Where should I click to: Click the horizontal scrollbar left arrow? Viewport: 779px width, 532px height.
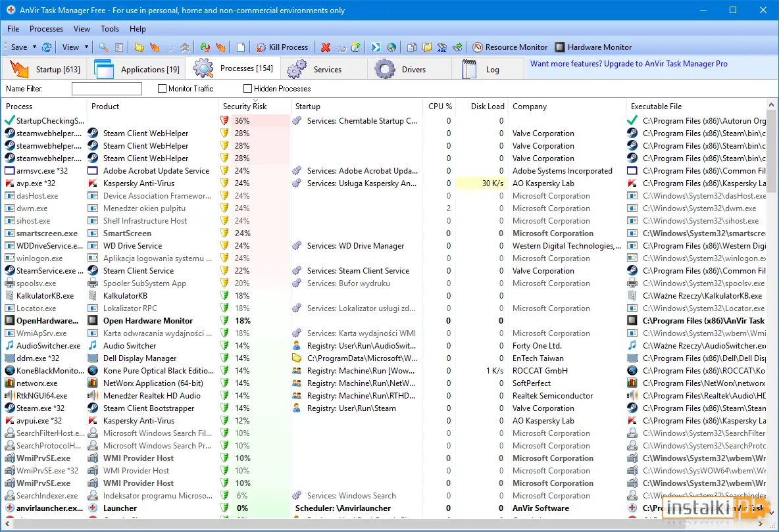tap(7, 523)
